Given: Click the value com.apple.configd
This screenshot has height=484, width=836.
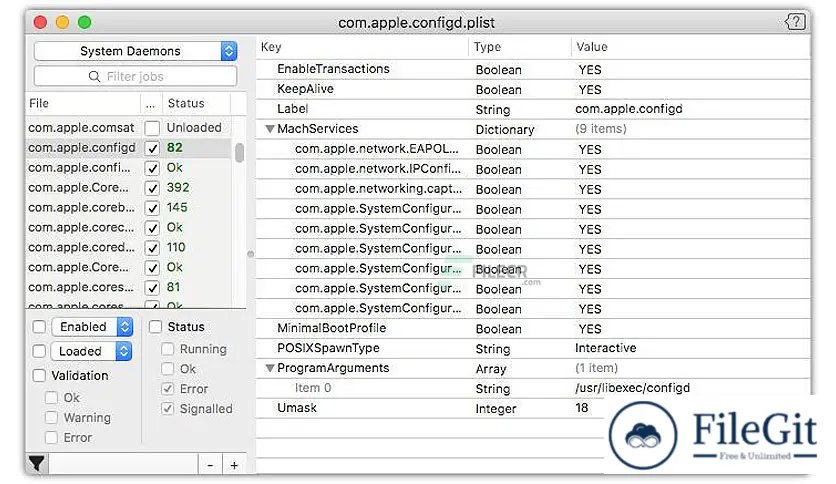Looking at the screenshot, I should point(629,109).
